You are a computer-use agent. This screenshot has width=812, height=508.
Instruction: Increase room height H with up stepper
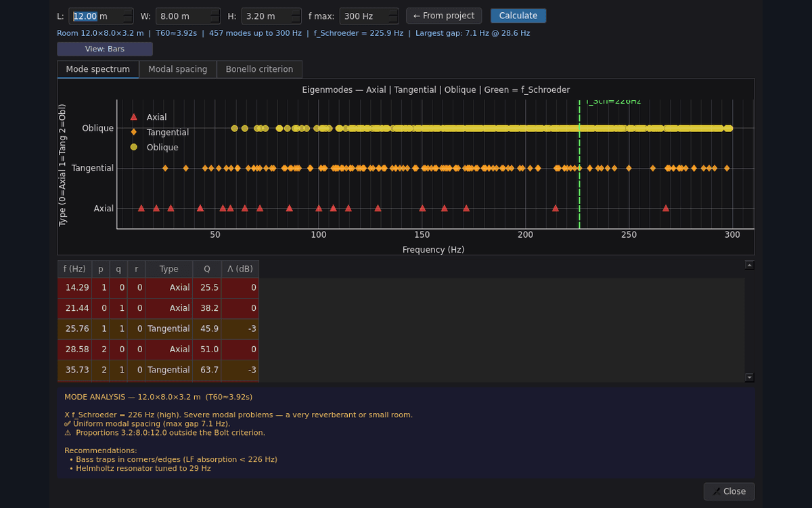[x=296, y=12]
